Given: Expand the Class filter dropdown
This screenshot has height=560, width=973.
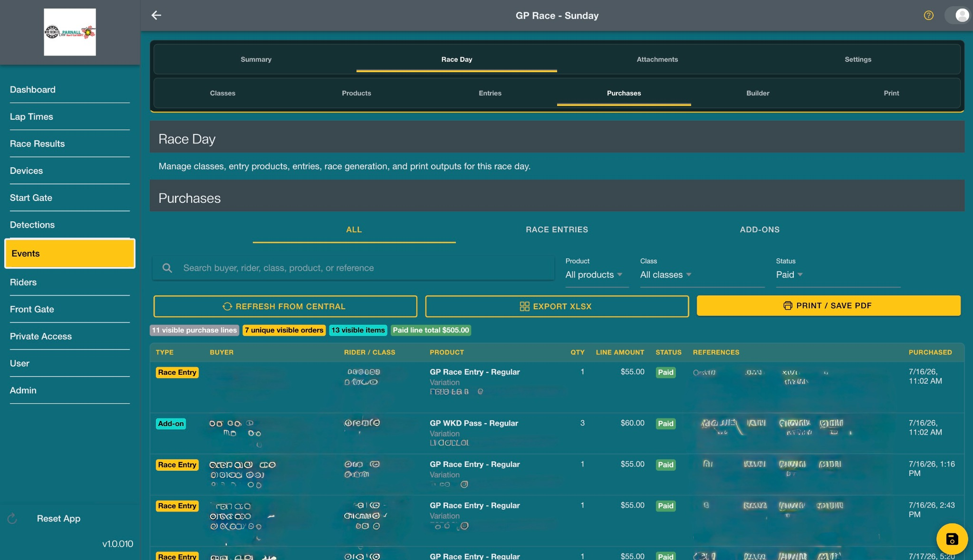Looking at the screenshot, I should point(702,275).
